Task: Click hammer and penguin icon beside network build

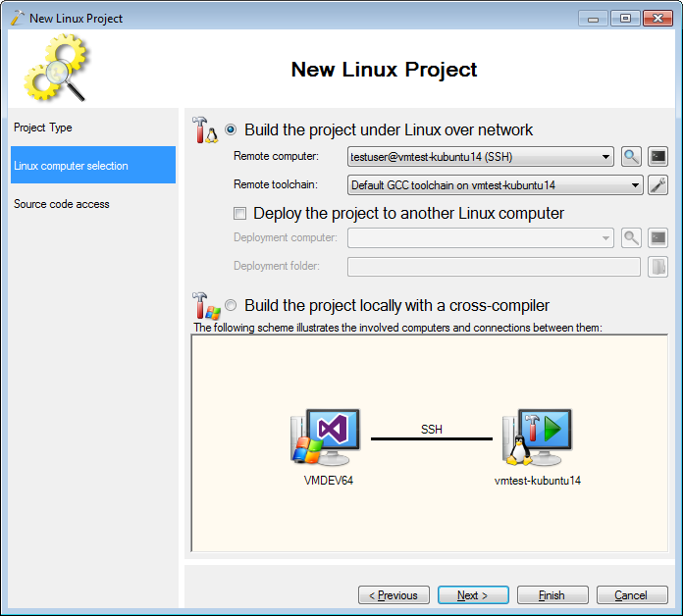Action: click(x=205, y=129)
